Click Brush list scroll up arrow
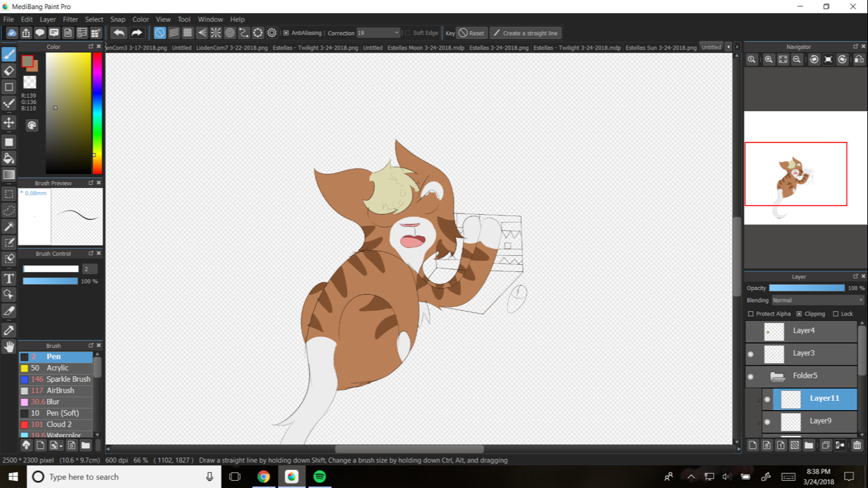Image resolution: width=868 pixels, height=488 pixels. point(98,354)
